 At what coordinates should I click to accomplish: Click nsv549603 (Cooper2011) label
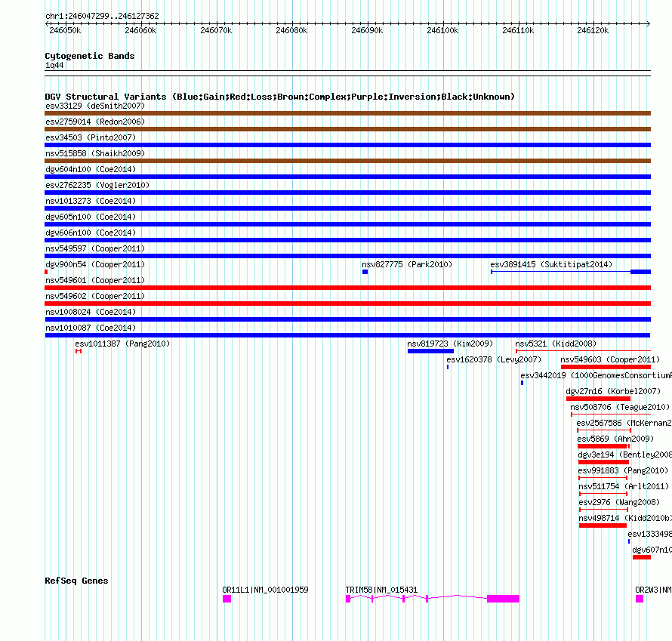click(x=610, y=359)
